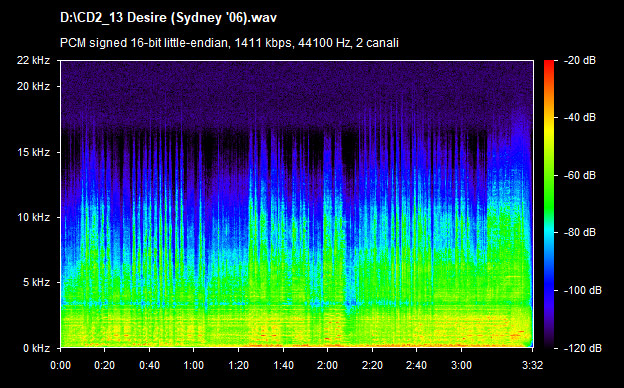Click the 1:40 time axis marker
The image size is (624, 388).
[283, 365]
